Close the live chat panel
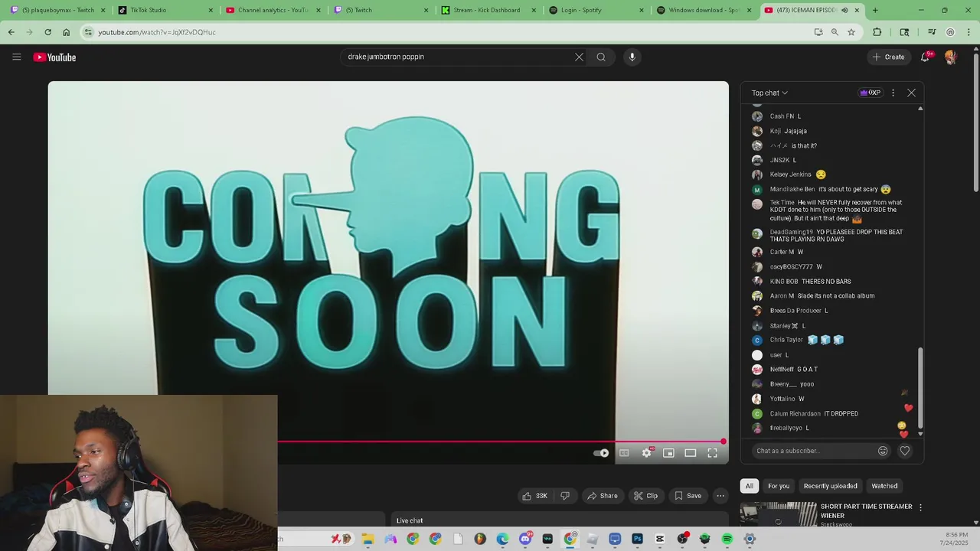 tap(911, 93)
